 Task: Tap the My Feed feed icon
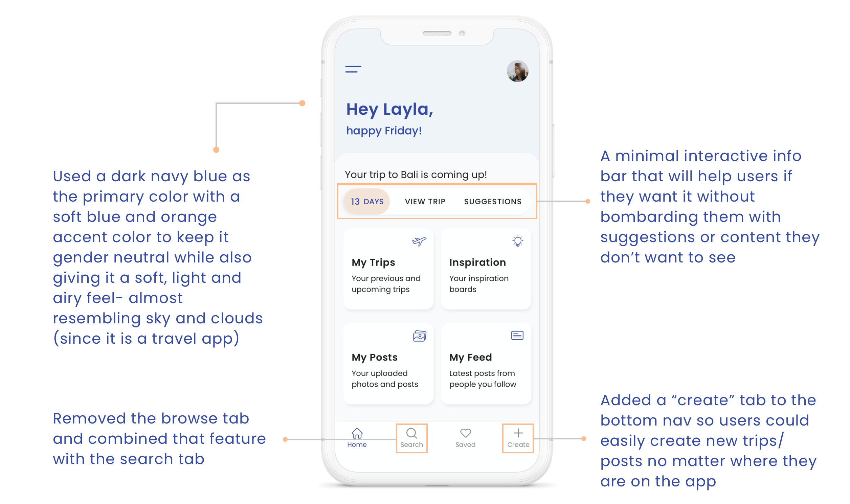517,336
